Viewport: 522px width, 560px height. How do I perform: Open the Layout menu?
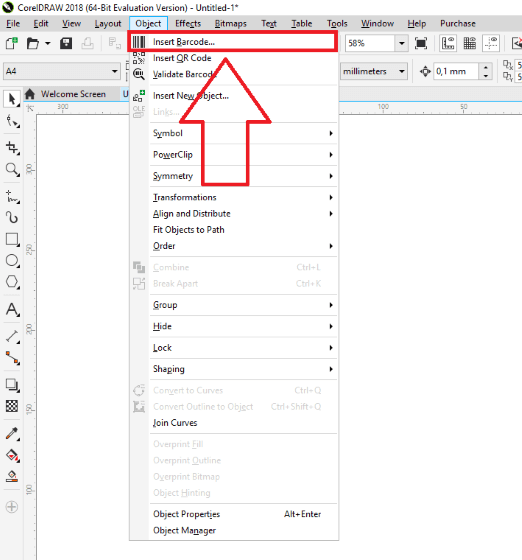coord(108,24)
